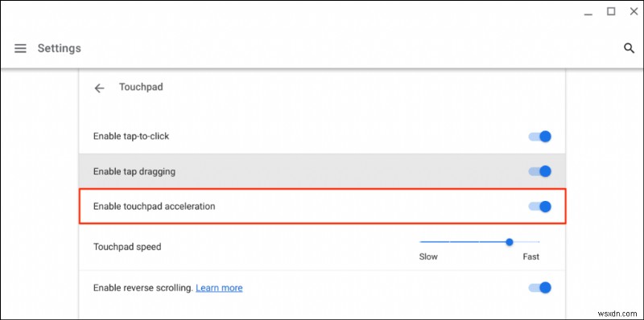
Task: Open the hamburger main menu
Action: coord(20,48)
